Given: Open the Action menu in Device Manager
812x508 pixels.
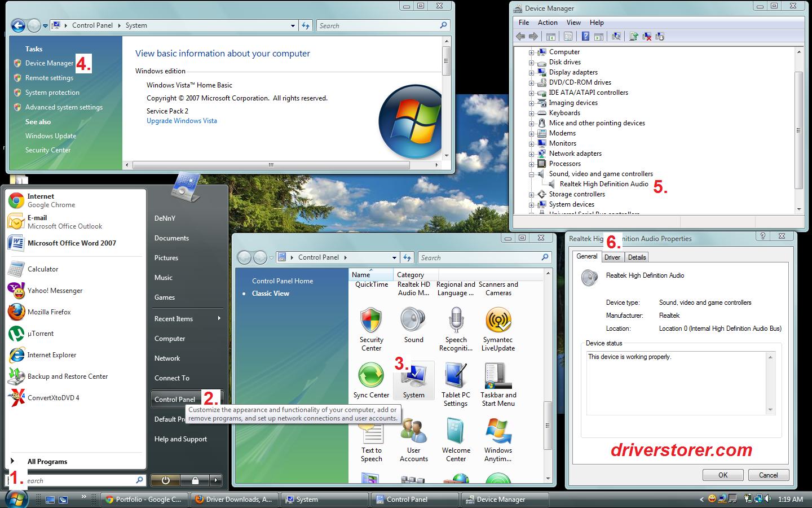Looking at the screenshot, I should point(548,23).
